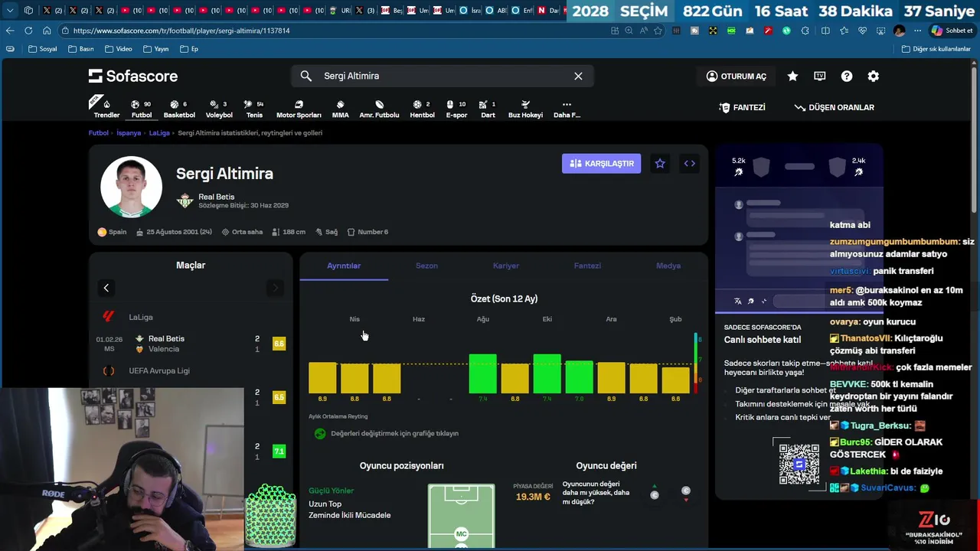
Task: Click the 6.6 rating badge for Valencia match
Action: 279,344
